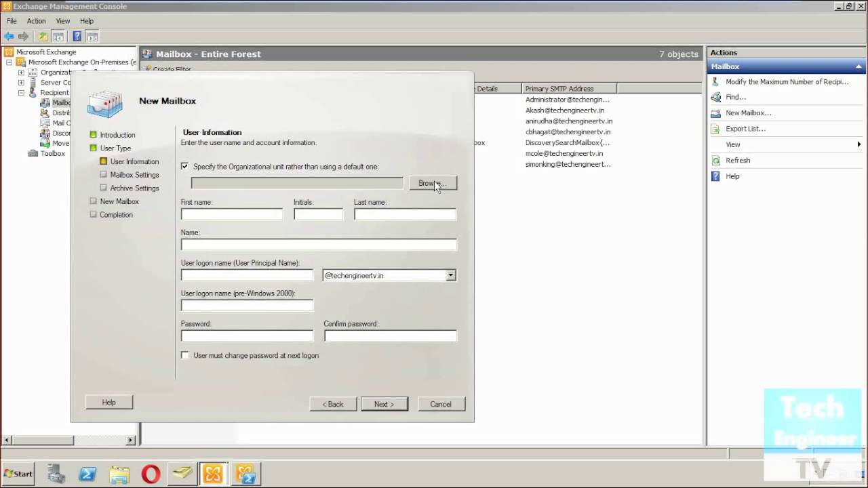This screenshot has height=488, width=868.
Task: Expand the Organization Configuration tree node
Action: click(x=21, y=73)
